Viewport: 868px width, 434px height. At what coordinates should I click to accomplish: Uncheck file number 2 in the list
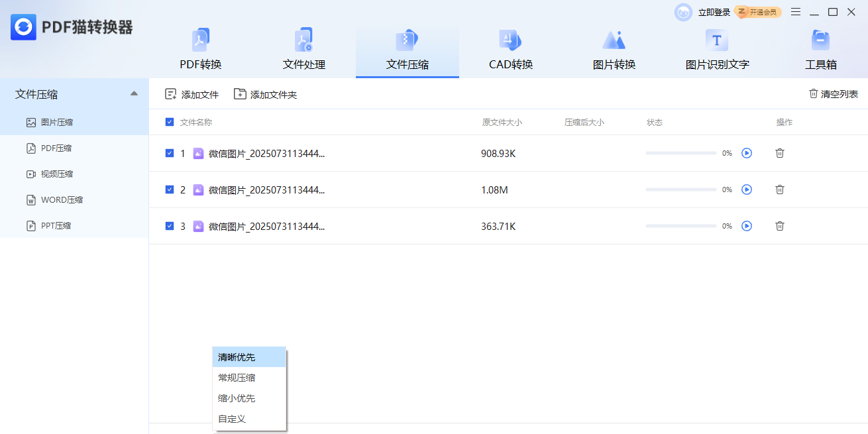(168, 190)
